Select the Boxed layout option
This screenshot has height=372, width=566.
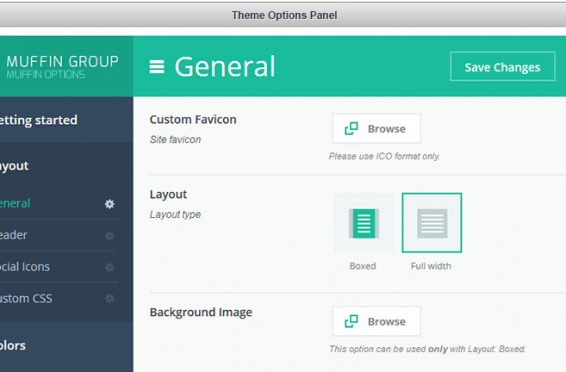point(363,223)
